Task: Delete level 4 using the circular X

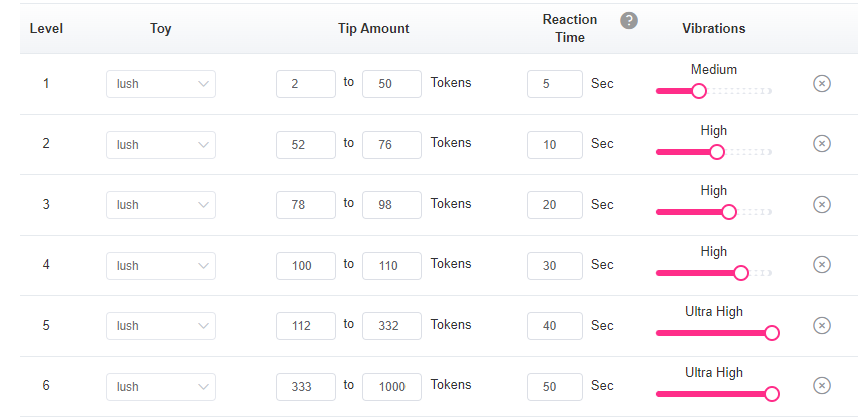Action: click(822, 265)
